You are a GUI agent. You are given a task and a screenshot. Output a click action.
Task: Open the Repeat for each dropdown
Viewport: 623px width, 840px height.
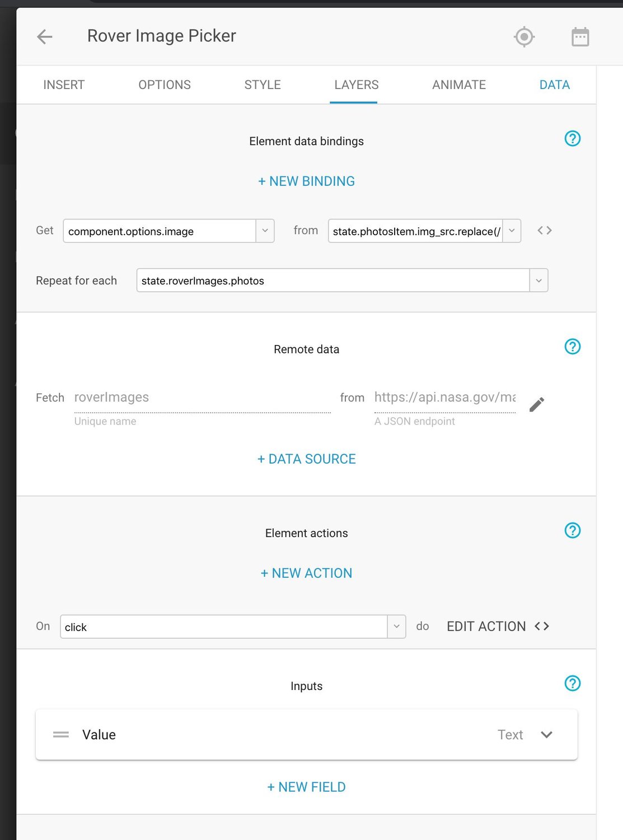pos(538,281)
